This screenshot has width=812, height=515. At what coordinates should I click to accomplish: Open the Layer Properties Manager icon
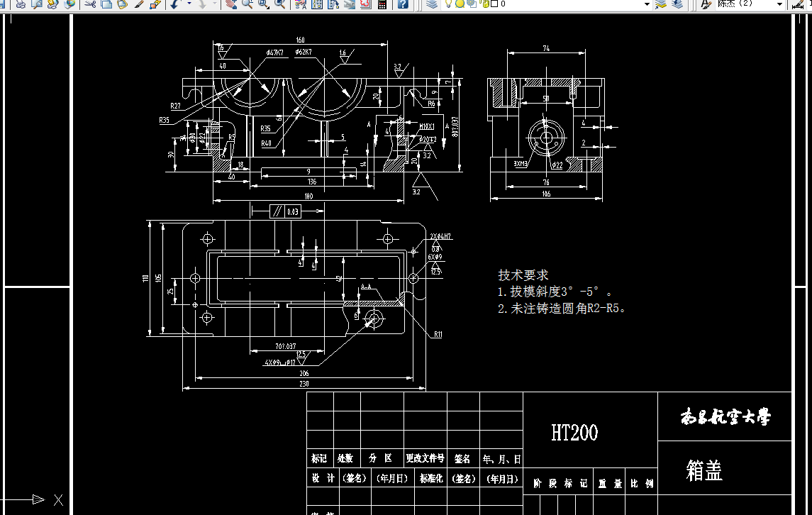432,5
